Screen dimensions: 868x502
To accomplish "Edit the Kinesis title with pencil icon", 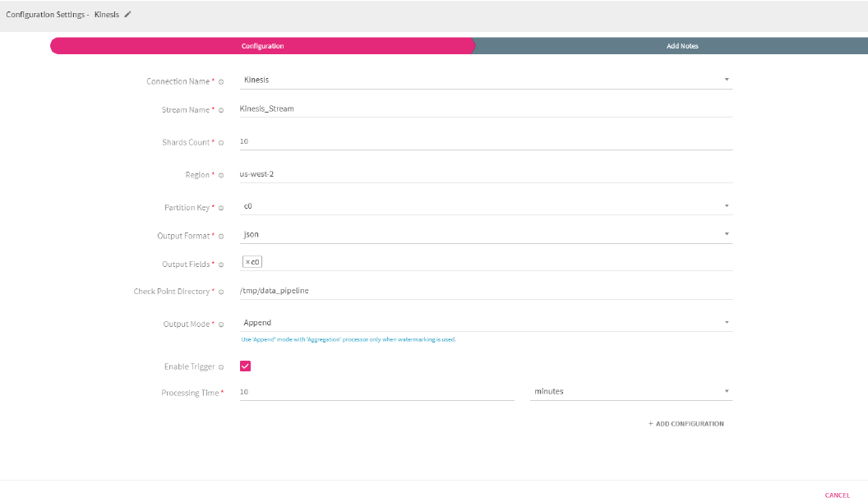I will [127, 15].
